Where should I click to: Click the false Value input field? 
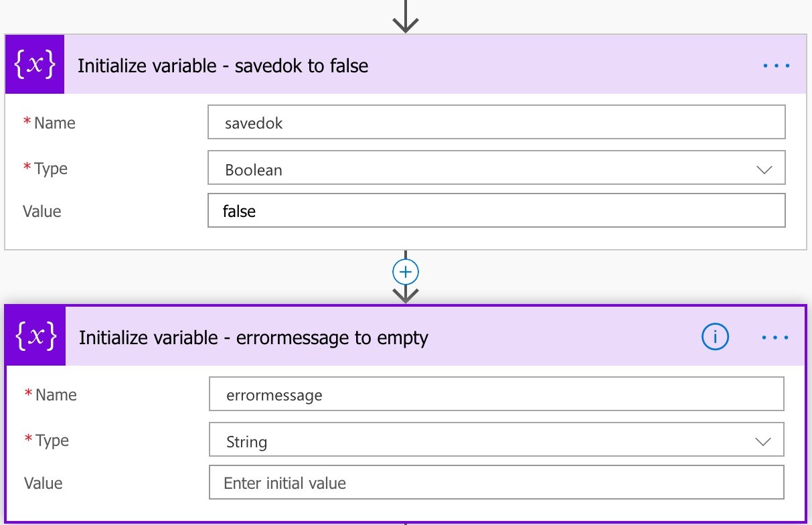497,210
